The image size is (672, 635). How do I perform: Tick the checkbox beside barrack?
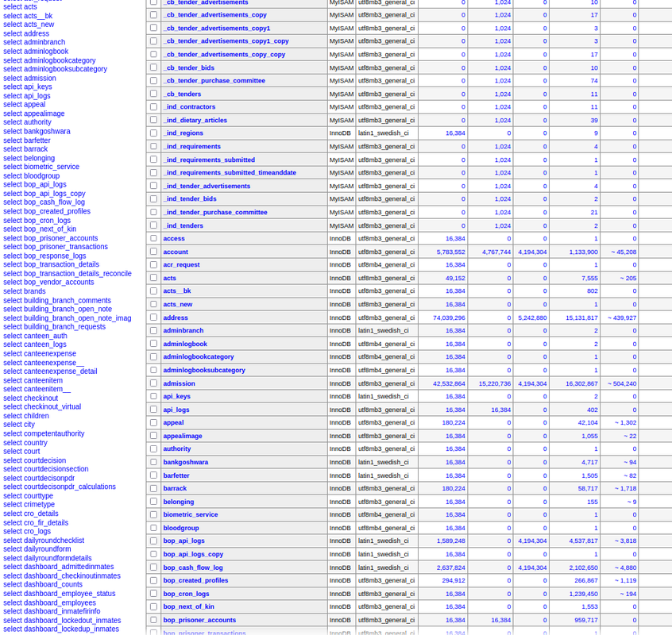[x=153, y=487]
